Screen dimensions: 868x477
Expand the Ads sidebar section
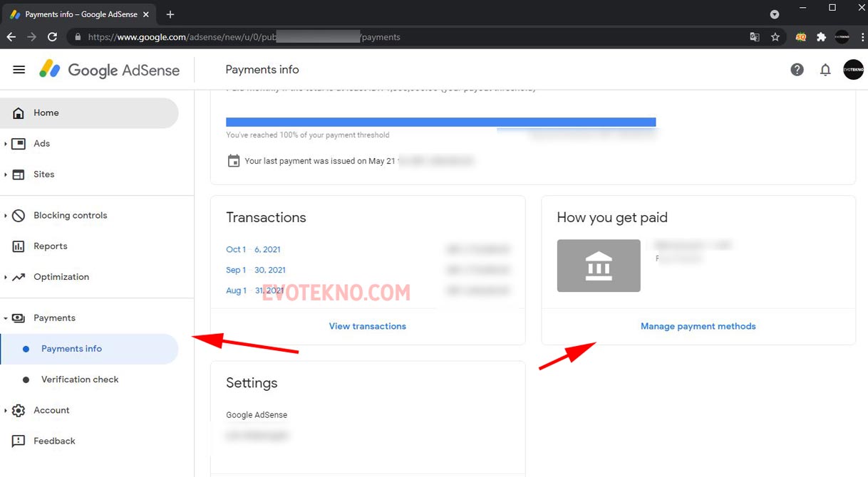[x=6, y=144]
